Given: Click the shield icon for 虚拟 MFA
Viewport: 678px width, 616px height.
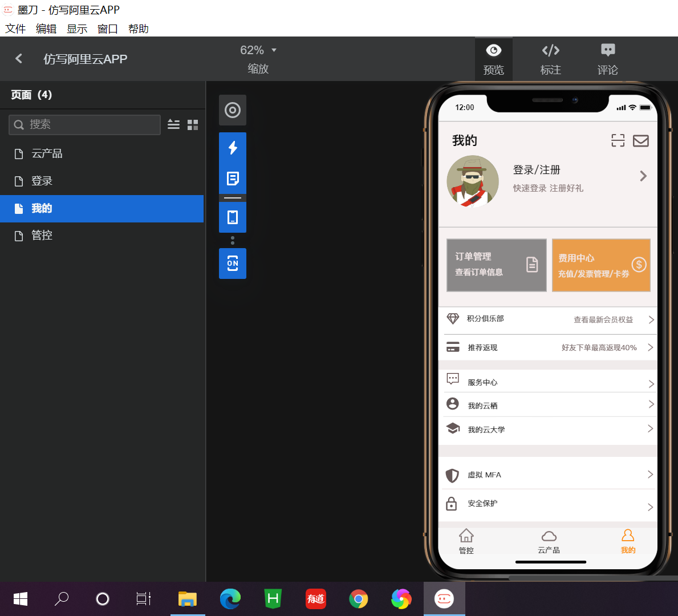Looking at the screenshot, I should [452, 476].
